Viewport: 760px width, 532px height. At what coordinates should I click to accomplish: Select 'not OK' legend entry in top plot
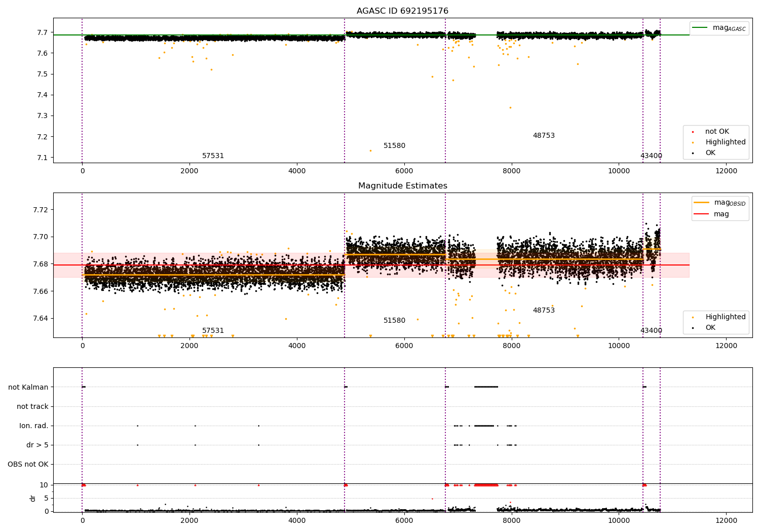click(717, 132)
